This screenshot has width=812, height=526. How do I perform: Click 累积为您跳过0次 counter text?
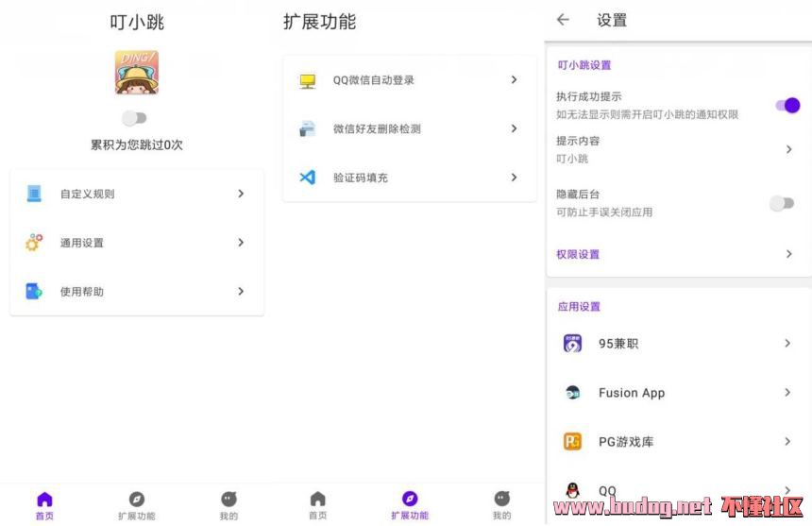pyautogui.click(x=137, y=145)
